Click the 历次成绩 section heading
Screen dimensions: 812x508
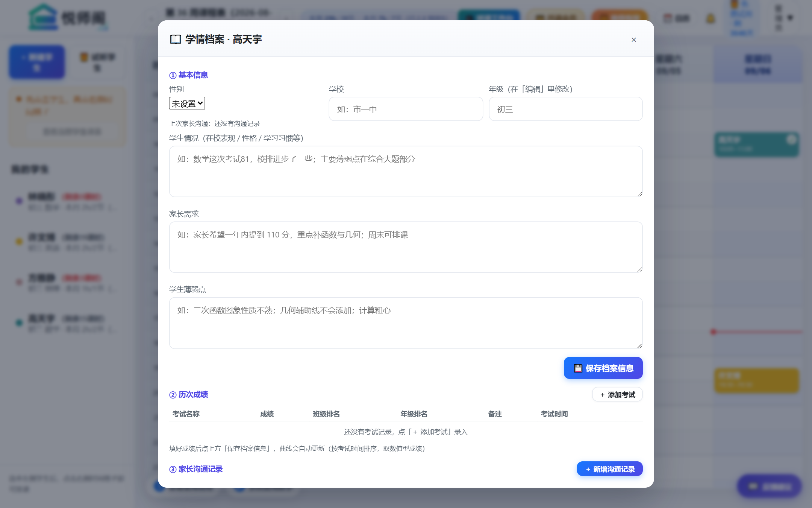click(189, 394)
